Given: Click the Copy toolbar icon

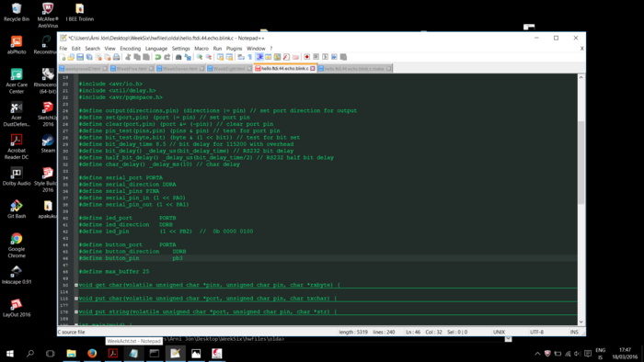Looking at the screenshot, I should point(137,57).
